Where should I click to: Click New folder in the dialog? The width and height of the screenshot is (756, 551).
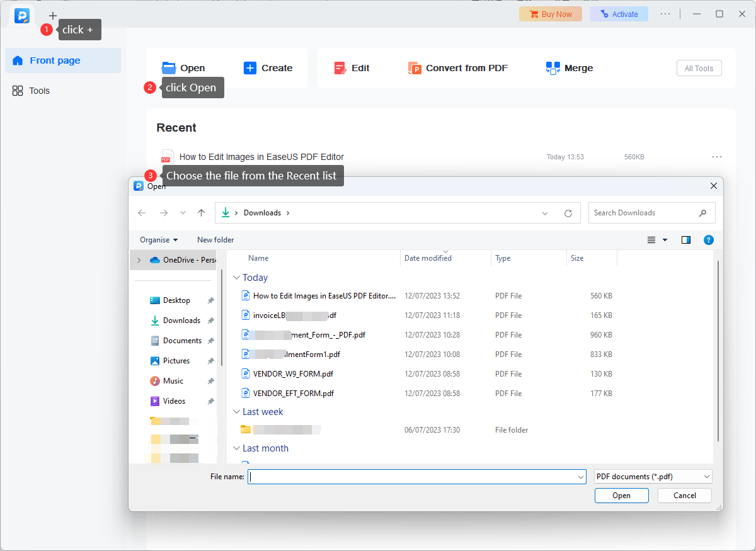click(215, 240)
